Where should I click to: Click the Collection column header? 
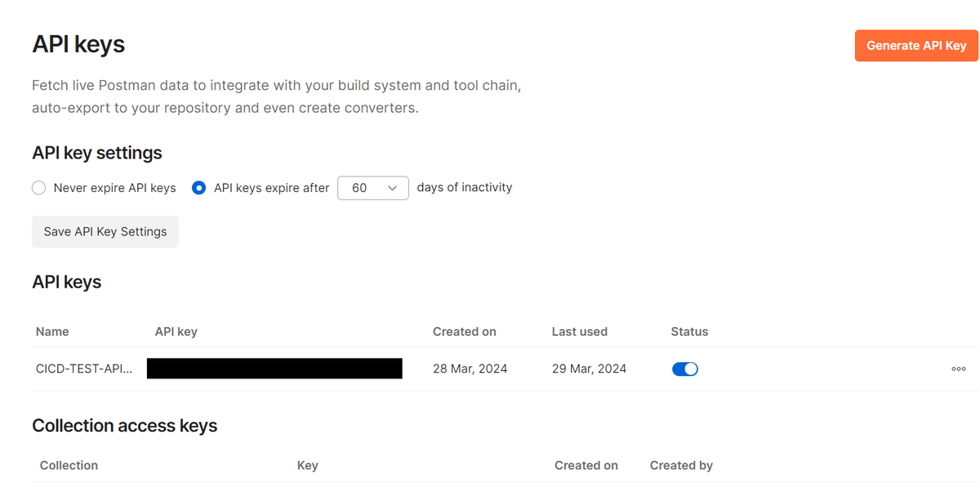pos(69,465)
